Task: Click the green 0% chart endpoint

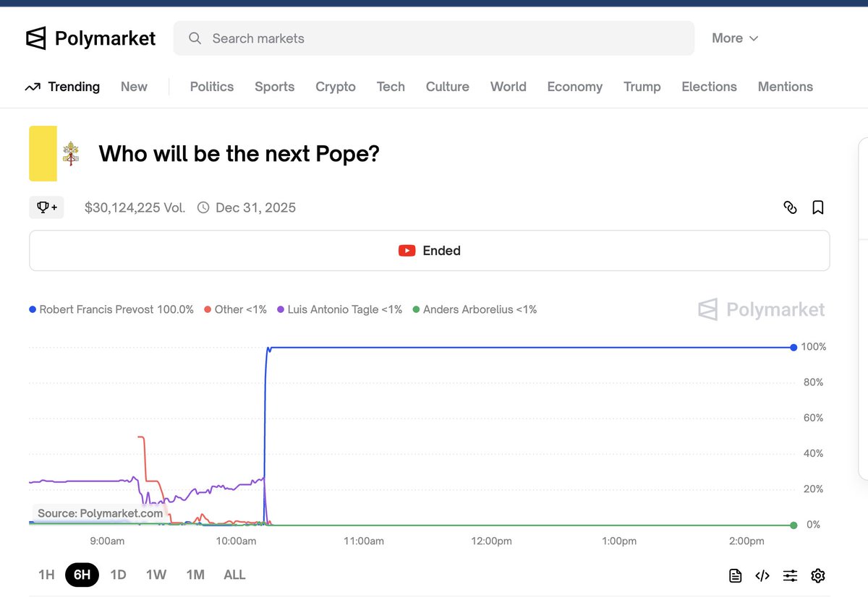Action: 794,525
